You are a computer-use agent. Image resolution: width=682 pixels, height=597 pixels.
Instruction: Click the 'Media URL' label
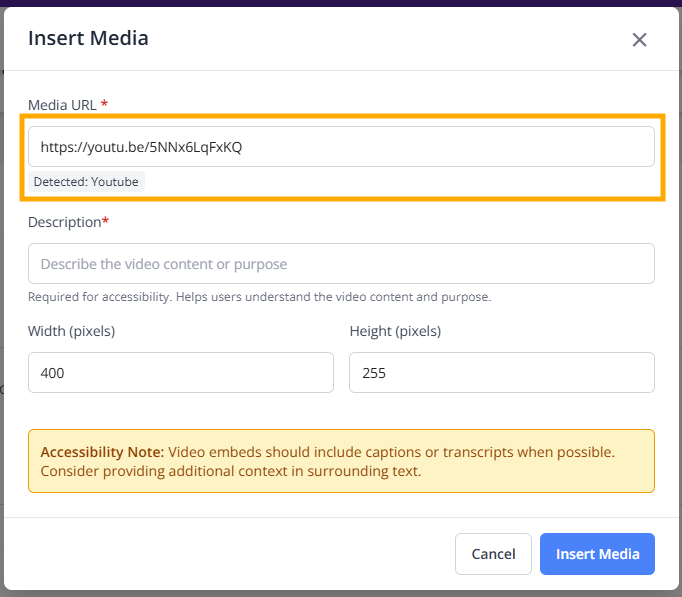(62, 105)
